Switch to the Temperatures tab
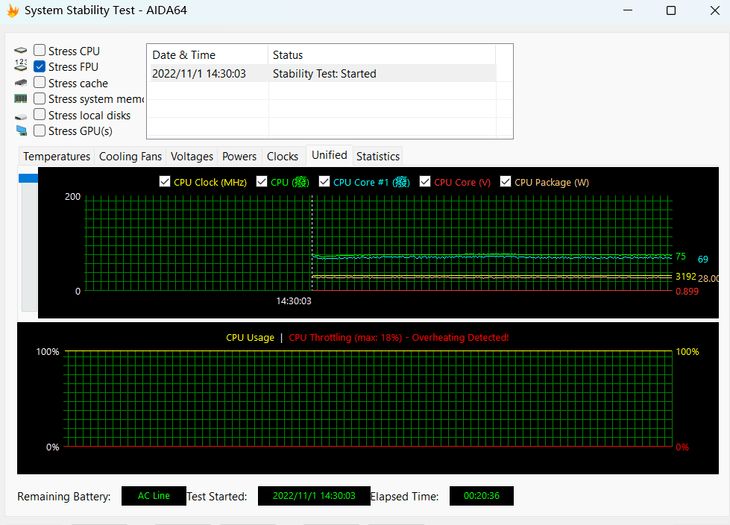Viewport: 730px width, 525px height. [57, 156]
